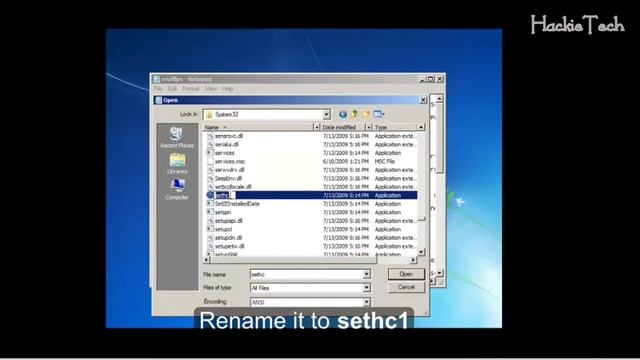This screenshot has height=360, width=640.
Task: Open the File menu in Notepad
Action: click(158, 89)
